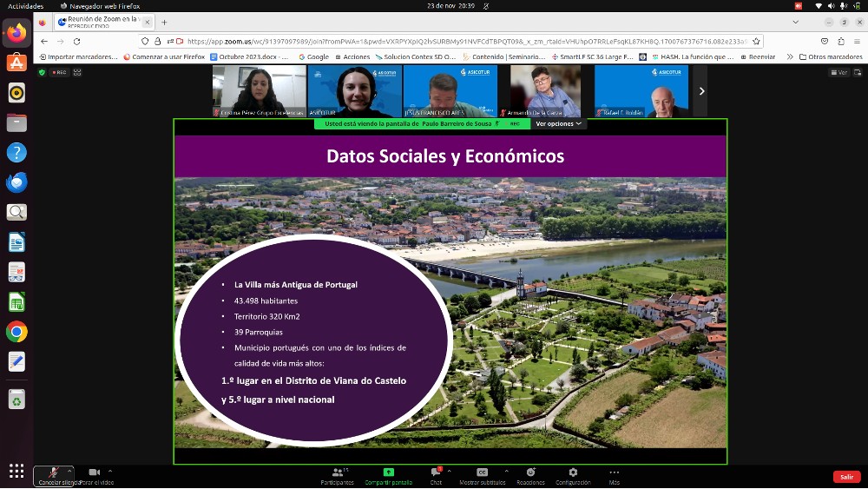Click the green Compartir pantalla icon
Screen dimensions: 868x489
pyautogui.click(x=388, y=472)
